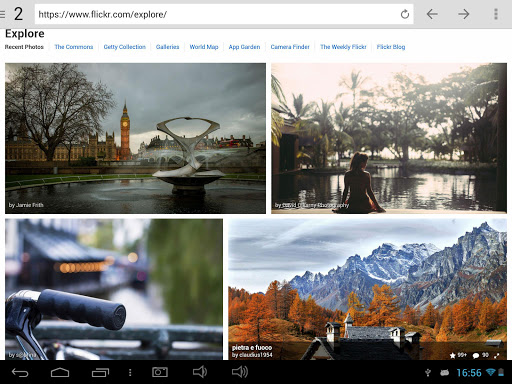Reload the page with the refresh icon
The image size is (512, 384).
[x=405, y=14]
